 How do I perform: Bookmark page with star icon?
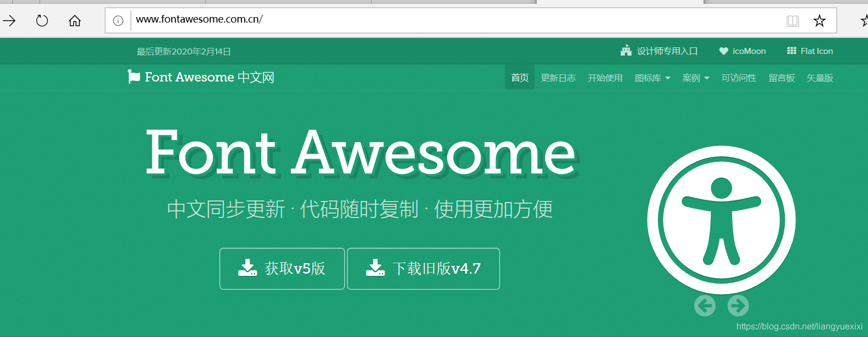click(820, 21)
